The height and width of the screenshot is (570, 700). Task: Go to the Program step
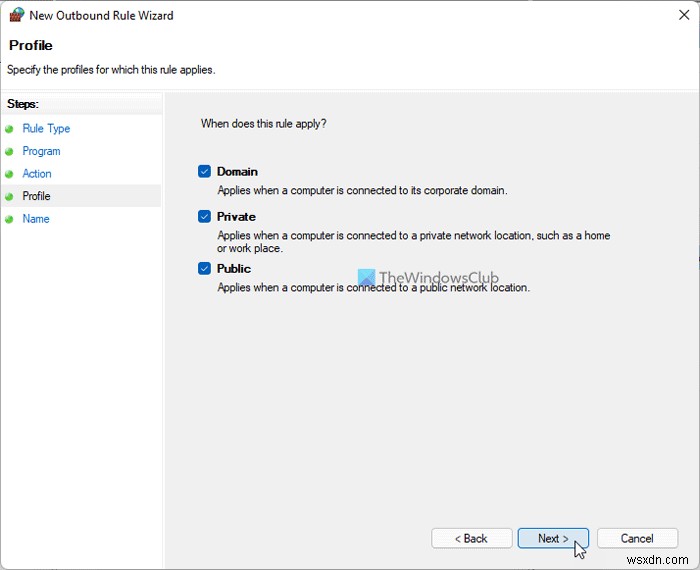41,151
